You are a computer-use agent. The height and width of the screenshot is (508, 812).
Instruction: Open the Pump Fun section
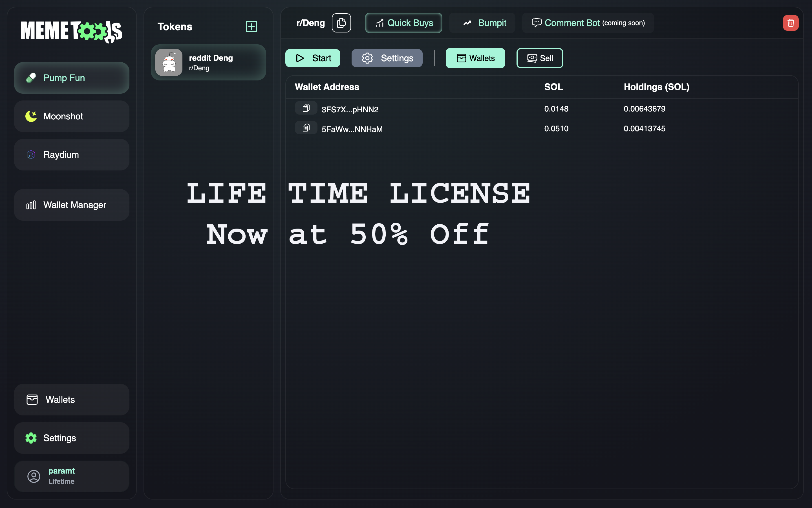71,78
